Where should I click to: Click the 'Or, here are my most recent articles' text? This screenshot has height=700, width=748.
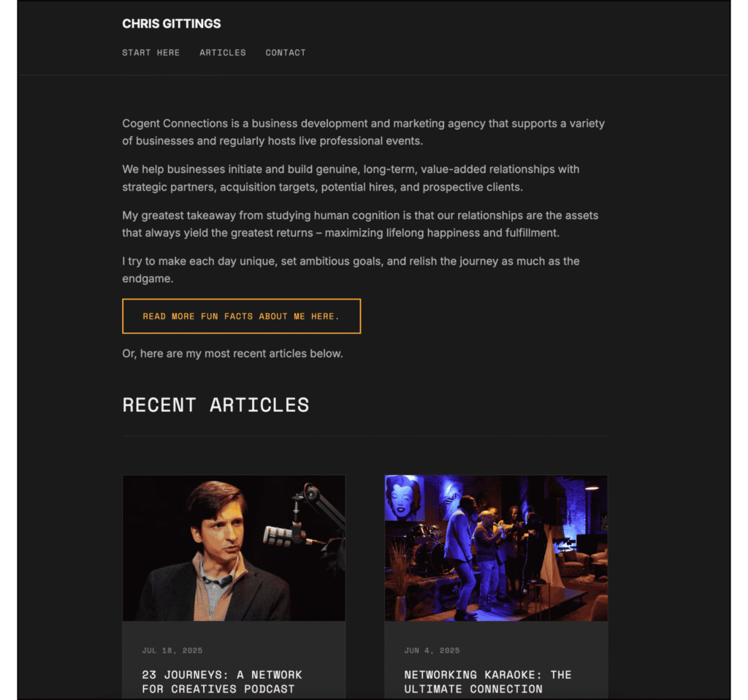(x=233, y=354)
